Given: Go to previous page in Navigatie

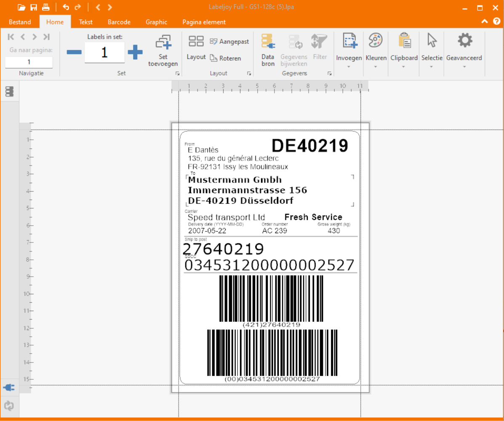Looking at the screenshot, I should [22, 37].
